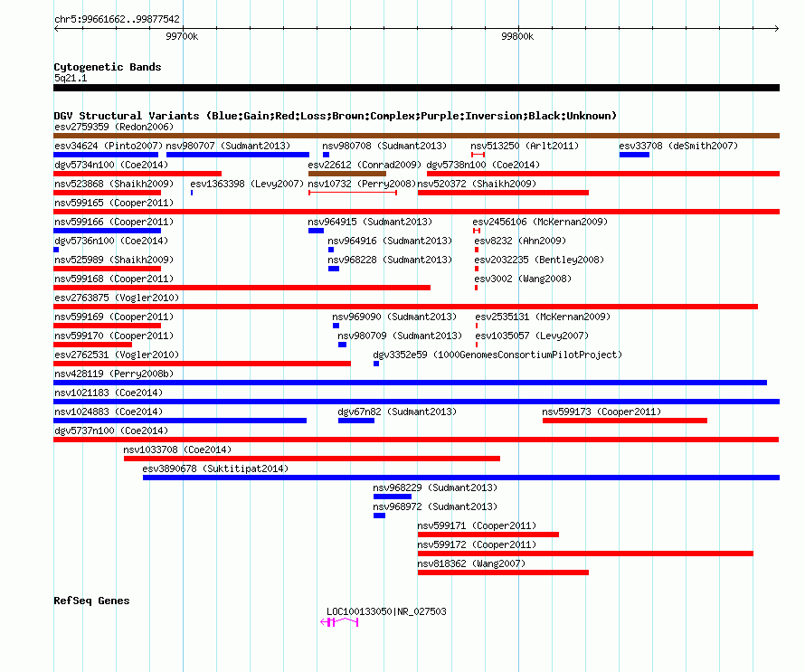Screen dimensions: 805x672
Task: Select nsv818362 (Wang2007) label
Action: [471, 563]
